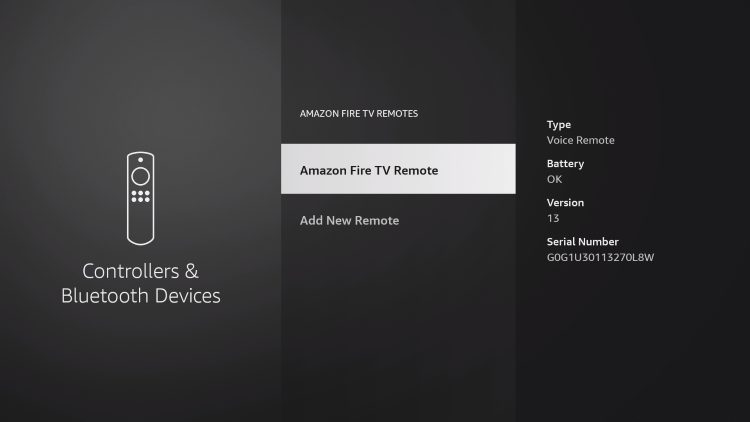Click the navigation ring on remote icon

point(141,177)
